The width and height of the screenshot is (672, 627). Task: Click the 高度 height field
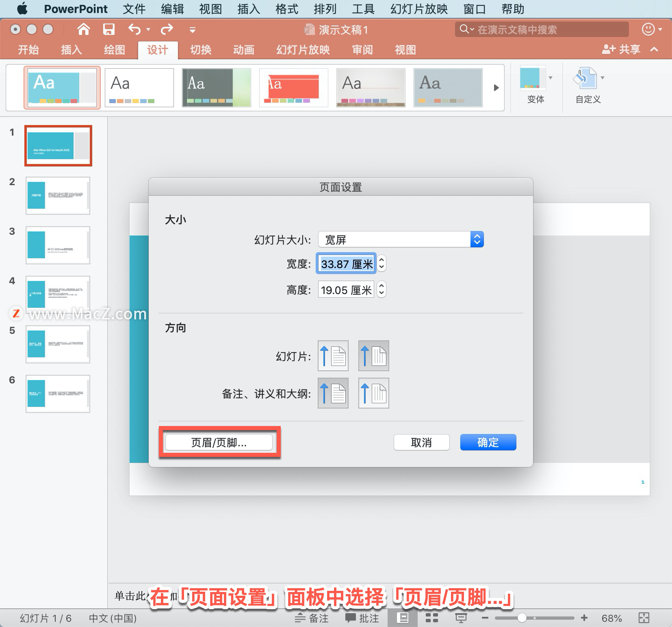[346, 290]
